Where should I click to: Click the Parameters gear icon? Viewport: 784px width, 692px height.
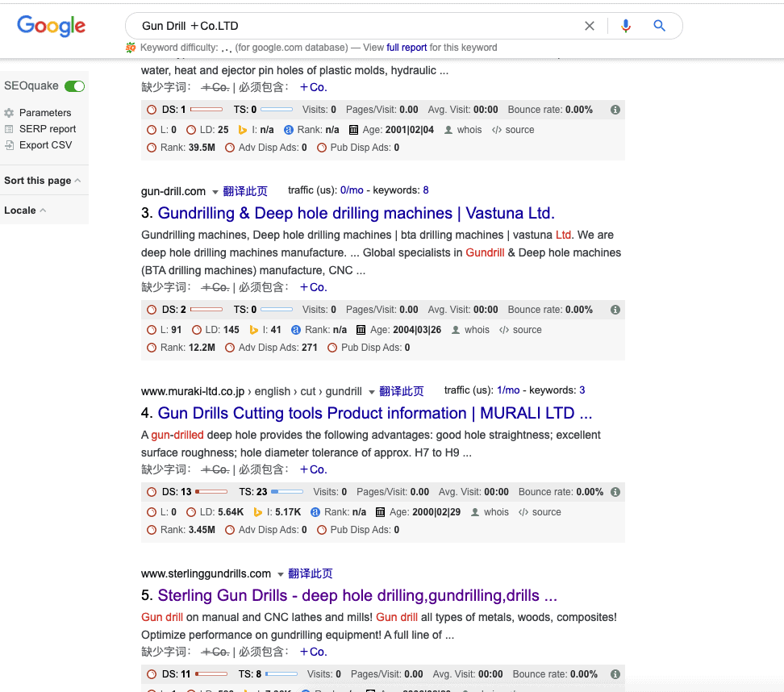pyautogui.click(x=9, y=113)
